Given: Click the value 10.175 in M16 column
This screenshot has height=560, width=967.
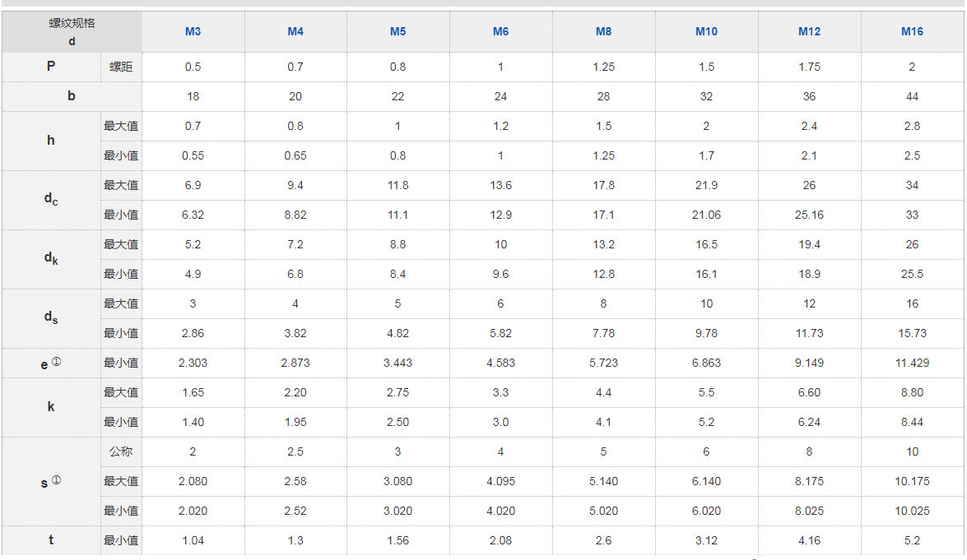Looking at the screenshot, I should [x=912, y=481].
